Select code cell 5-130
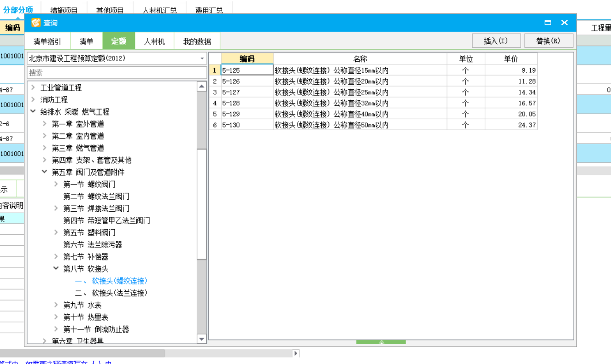Screen dimensions: 611x364 [x=247, y=125]
